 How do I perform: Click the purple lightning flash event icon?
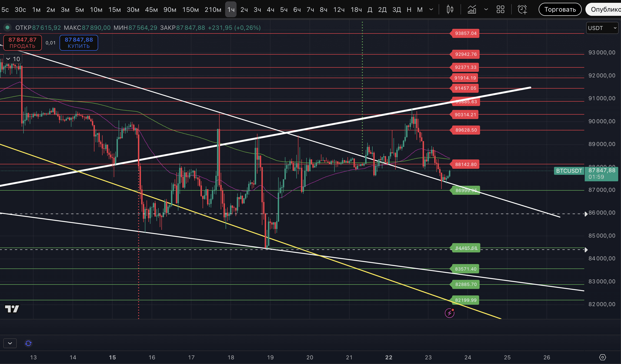point(450,313)
